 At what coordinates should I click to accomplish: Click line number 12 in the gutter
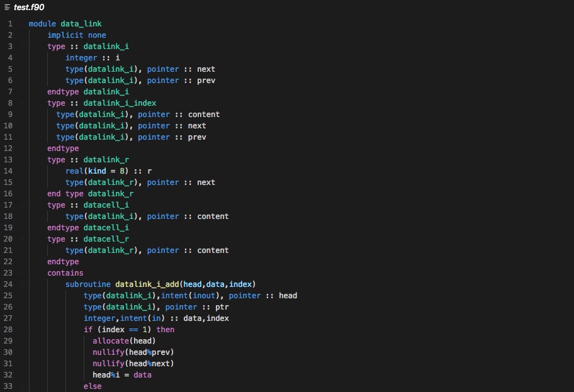(8, 148)
